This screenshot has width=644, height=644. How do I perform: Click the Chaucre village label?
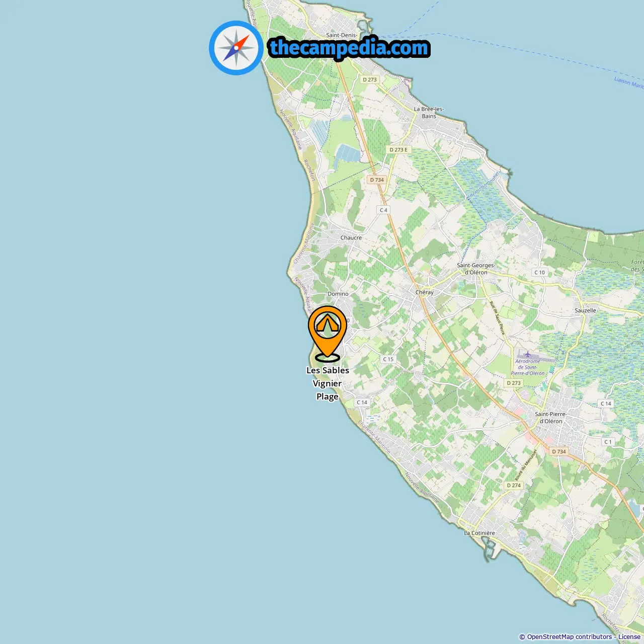pos(351,237)
